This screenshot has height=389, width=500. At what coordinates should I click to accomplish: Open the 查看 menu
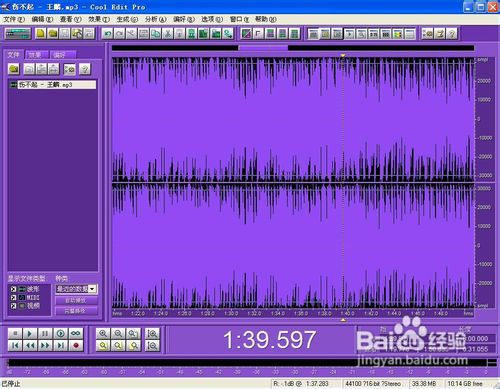[x=70, y=19]
